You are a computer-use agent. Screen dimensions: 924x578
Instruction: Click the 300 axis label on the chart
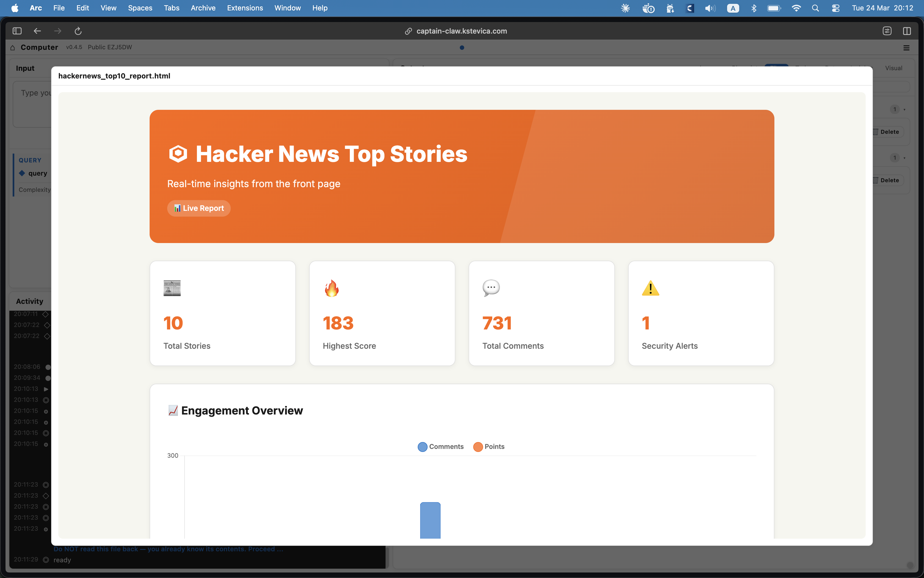click(x=173, y=456)
